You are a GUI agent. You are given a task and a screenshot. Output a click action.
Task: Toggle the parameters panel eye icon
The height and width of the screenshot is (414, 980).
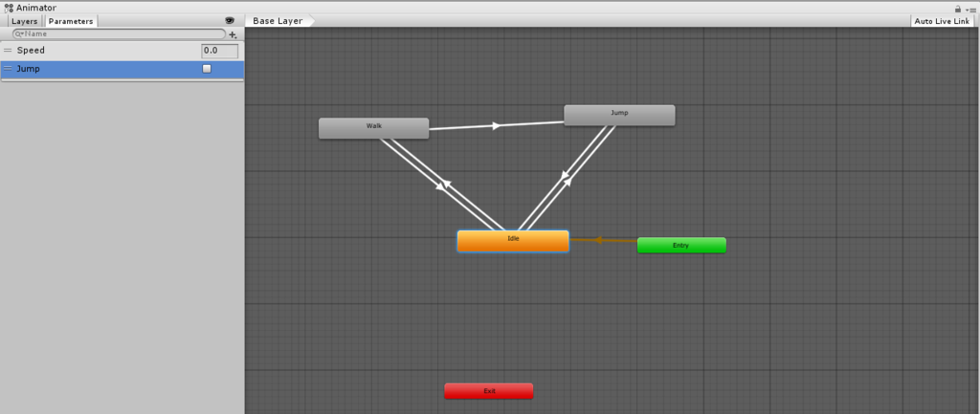coord(230,21)
